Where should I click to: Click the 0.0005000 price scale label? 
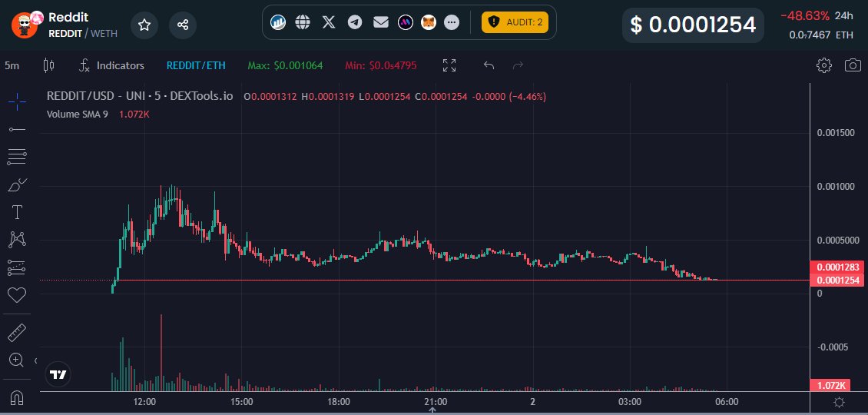point(837,240)
